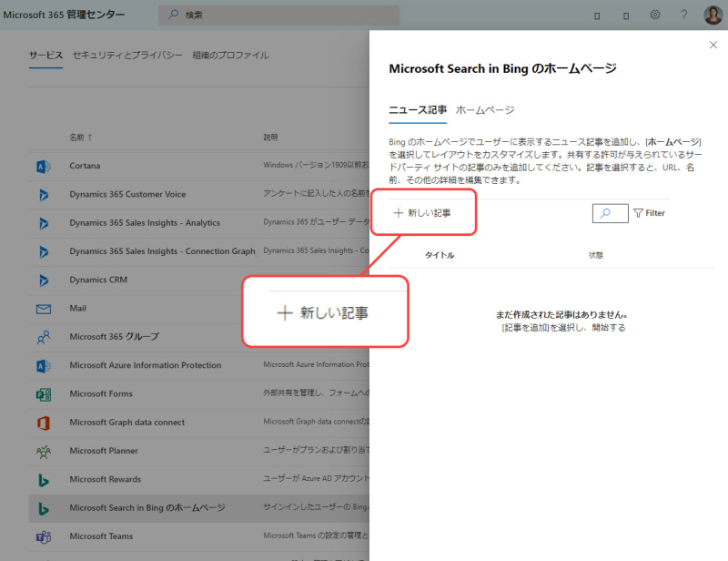The height and width of the screenshot is (561, 728).
Task: Click the Azure Information Protection icon
Action: click(44, 366)
